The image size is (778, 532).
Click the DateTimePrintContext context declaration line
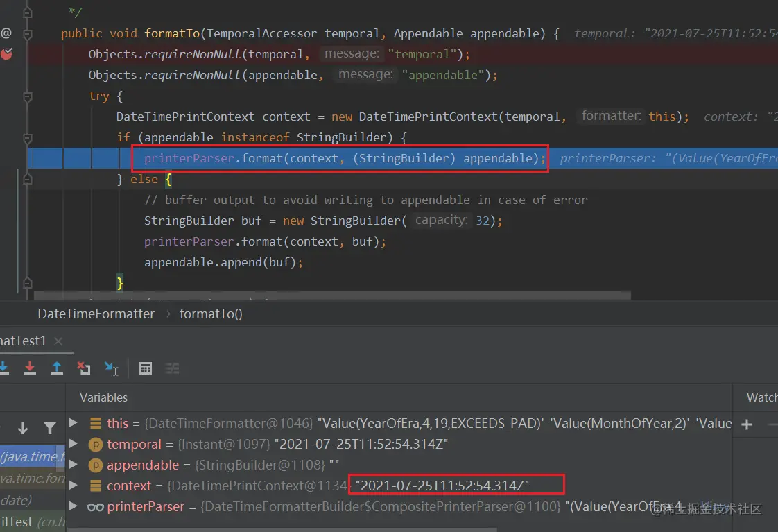[x=402, y=117]
